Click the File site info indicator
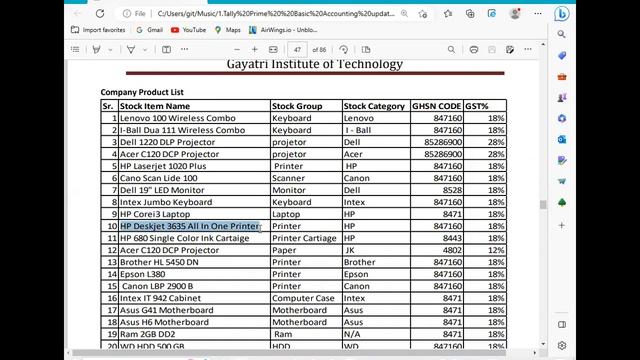 [x=134, y=13]
